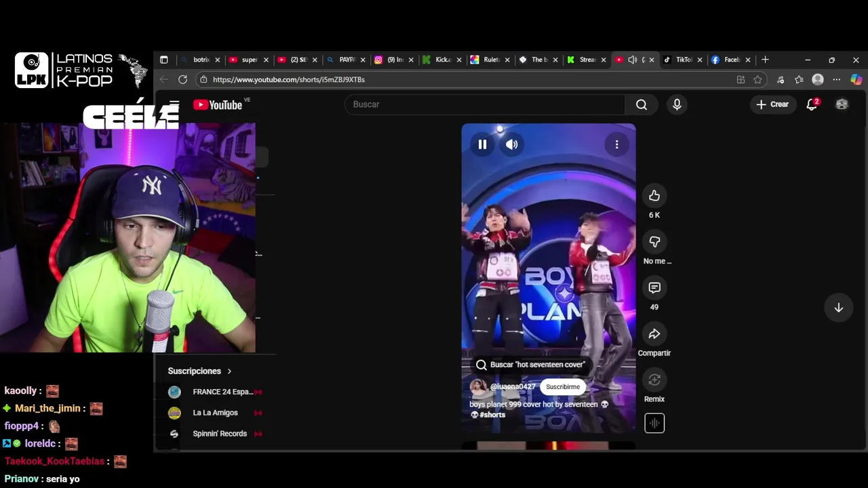Open the tab actions menu icon
Screen dimensions: 868x488
(163, 60)
